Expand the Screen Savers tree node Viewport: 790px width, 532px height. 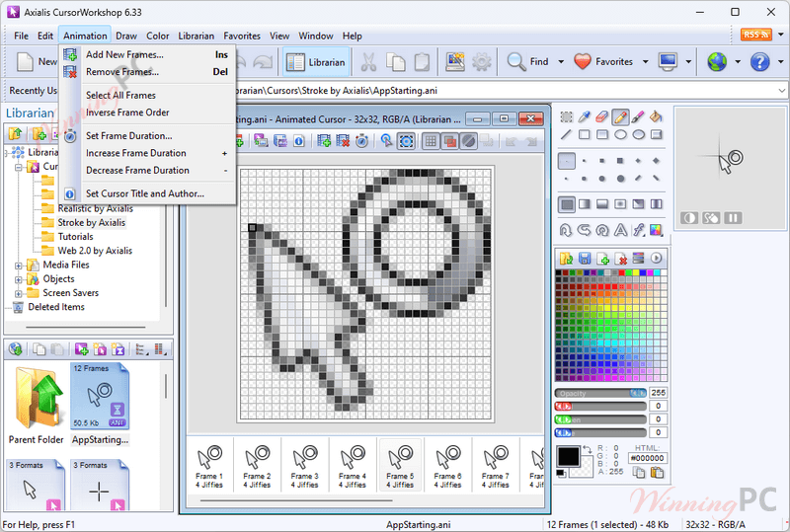[19, 294]
